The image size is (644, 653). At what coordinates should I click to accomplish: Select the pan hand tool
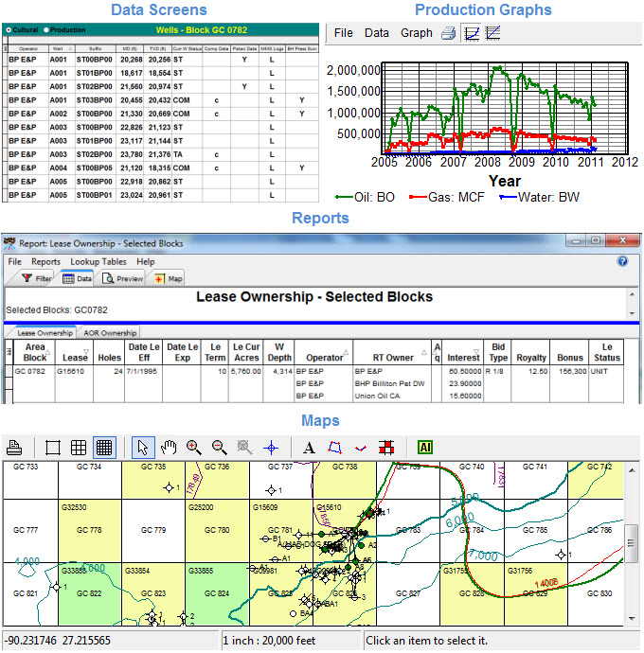tap(169, 447)
